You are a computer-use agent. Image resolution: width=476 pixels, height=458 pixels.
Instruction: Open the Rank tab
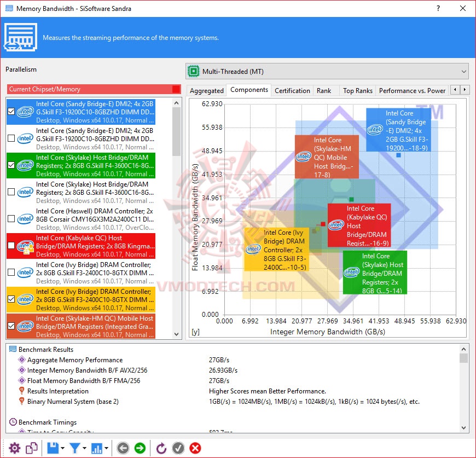tap(324, 90)
